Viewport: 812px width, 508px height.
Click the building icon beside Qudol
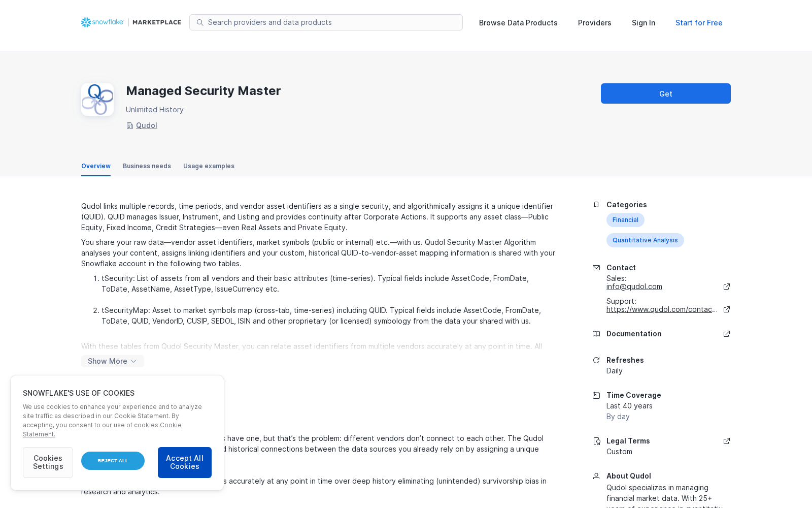(x=129, y=125)
